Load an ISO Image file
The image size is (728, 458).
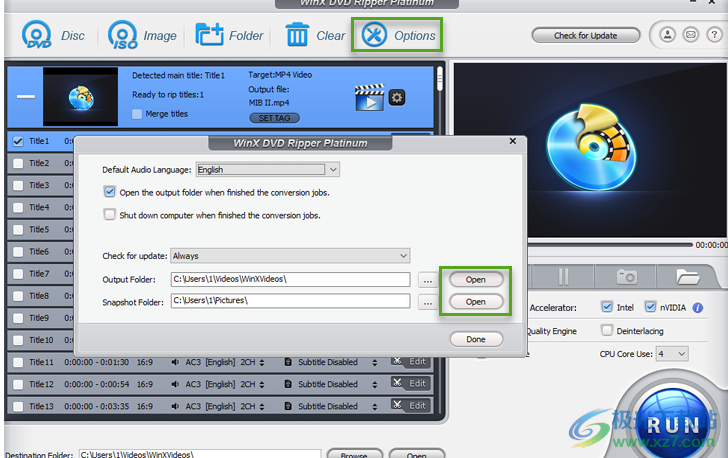(142, 35)
